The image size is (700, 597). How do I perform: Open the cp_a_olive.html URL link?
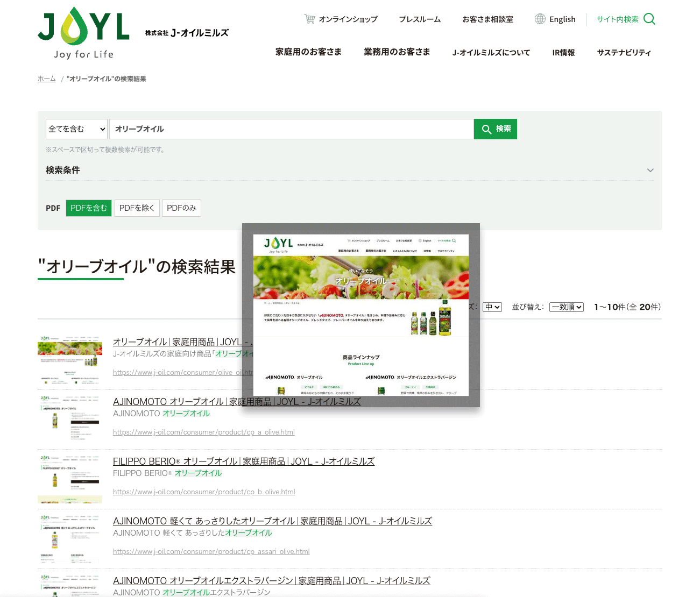tap(204, 432)
